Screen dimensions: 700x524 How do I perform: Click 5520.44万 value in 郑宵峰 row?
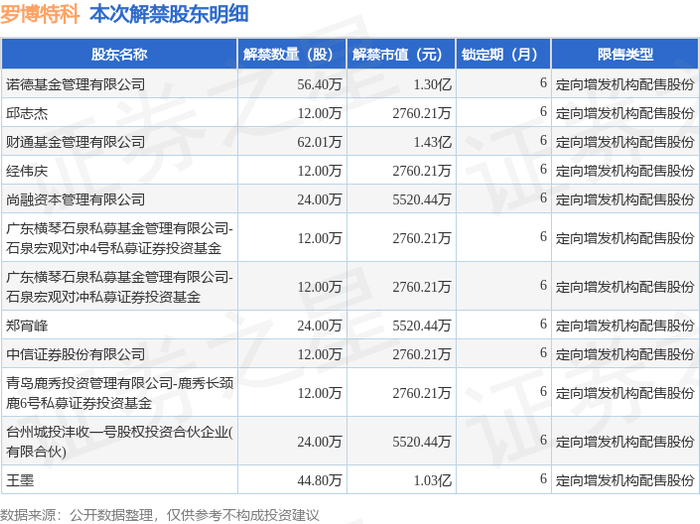coord(422,325)
